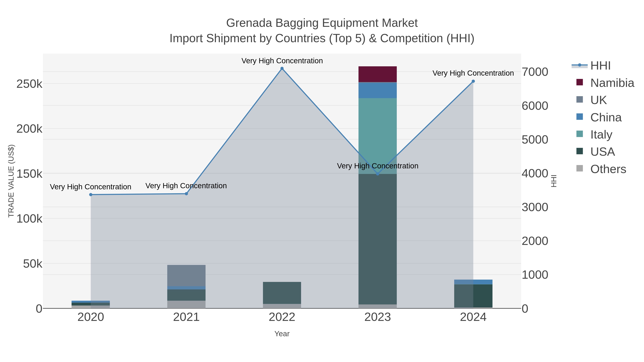The image size is (644, 362).
Task: Click the Others bar segment in 2022
Action: (x=282, y=306)
